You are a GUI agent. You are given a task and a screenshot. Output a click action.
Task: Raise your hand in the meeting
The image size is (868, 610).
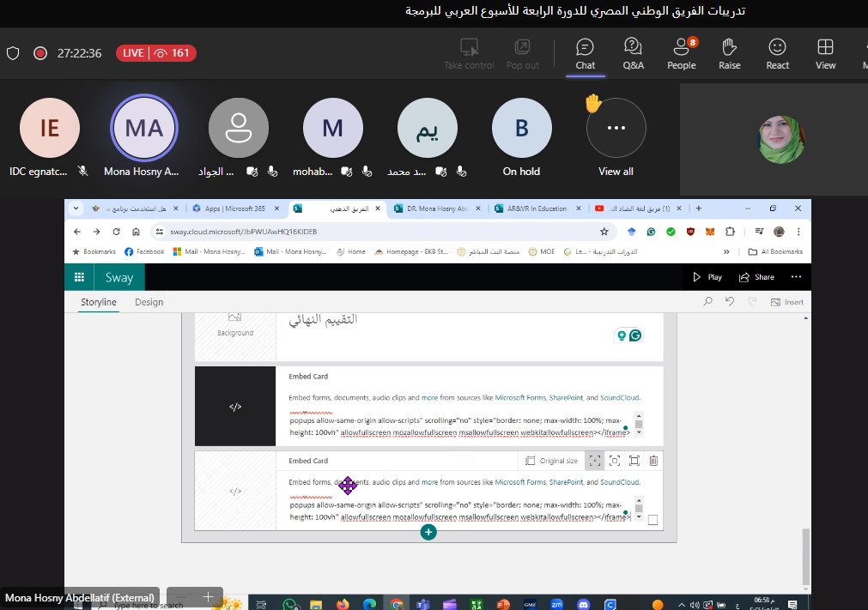(729, 54)
